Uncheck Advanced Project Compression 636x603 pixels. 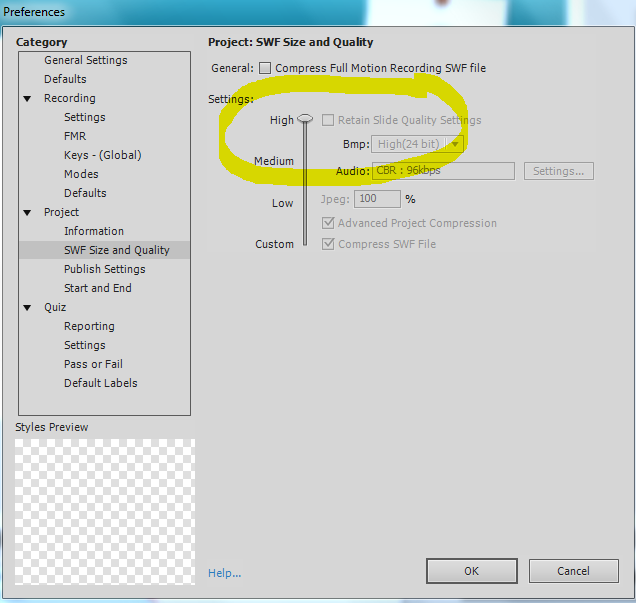(x=328, y=223)
